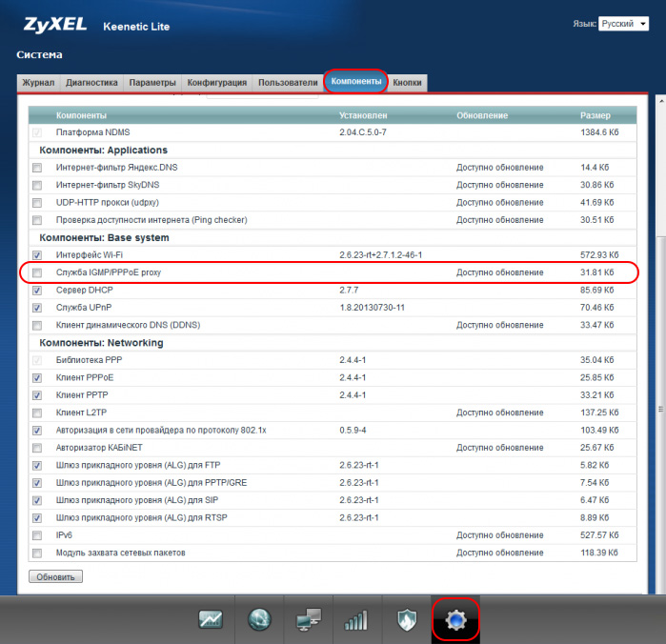
Task: Open the Internet globe icon
Action: click(259, 620)
